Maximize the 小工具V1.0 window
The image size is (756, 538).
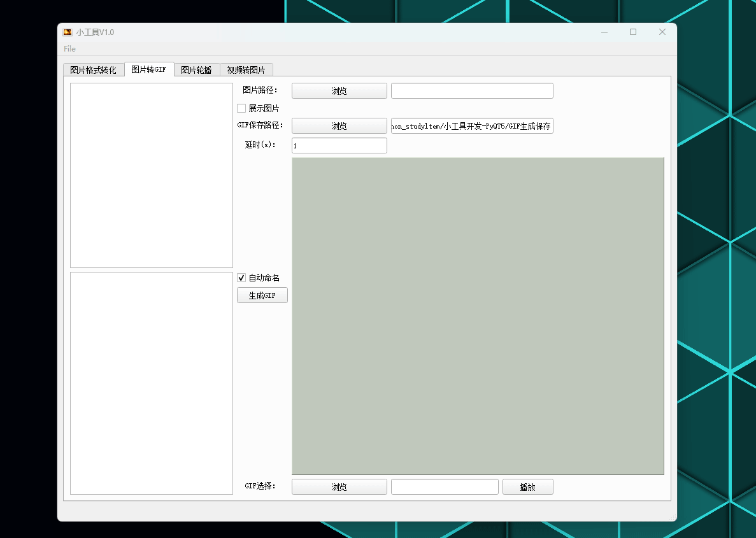coord(633,32)
